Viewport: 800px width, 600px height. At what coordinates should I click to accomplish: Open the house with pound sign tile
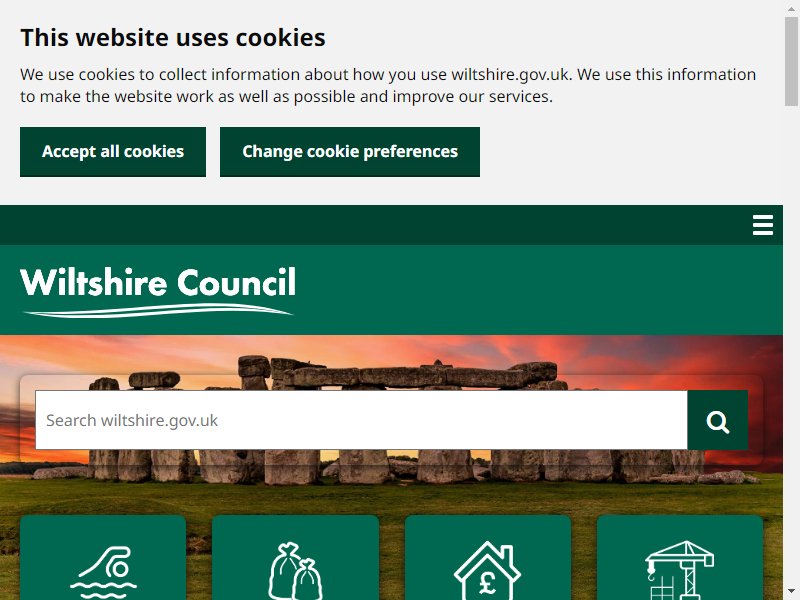click(488, 558)
